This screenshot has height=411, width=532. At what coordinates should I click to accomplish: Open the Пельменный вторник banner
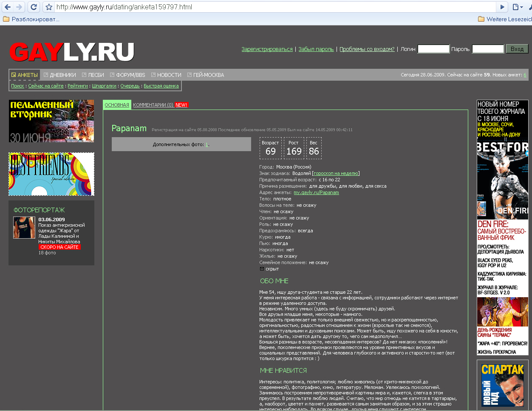(51, 121)
